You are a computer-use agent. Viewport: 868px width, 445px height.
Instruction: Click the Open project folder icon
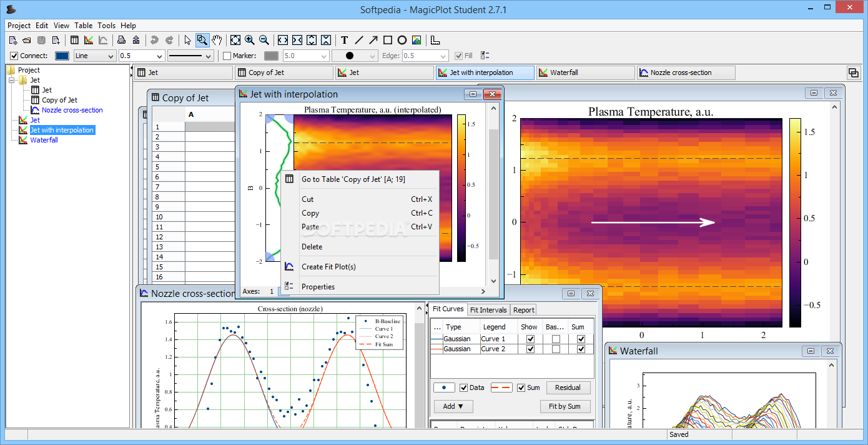pyautogui.click(x=27, y=40)
